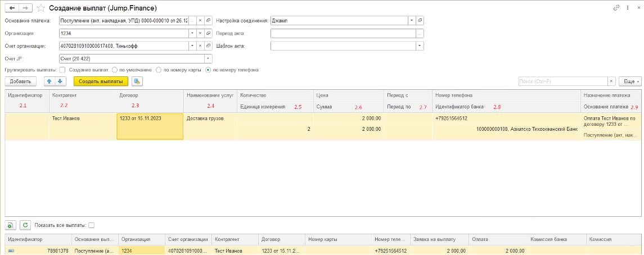Move row down with blue down arrow

pyautogui.click(x=59, y=81)
